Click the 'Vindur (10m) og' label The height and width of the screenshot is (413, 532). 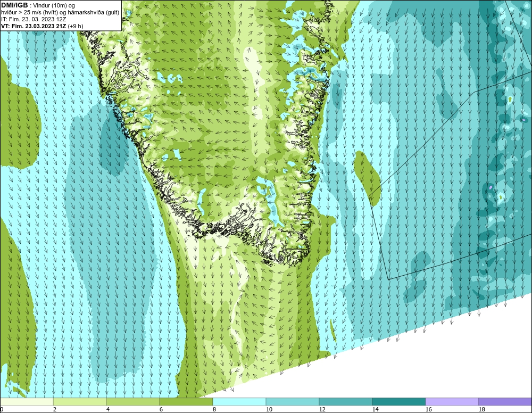click(x=54, y=6)
